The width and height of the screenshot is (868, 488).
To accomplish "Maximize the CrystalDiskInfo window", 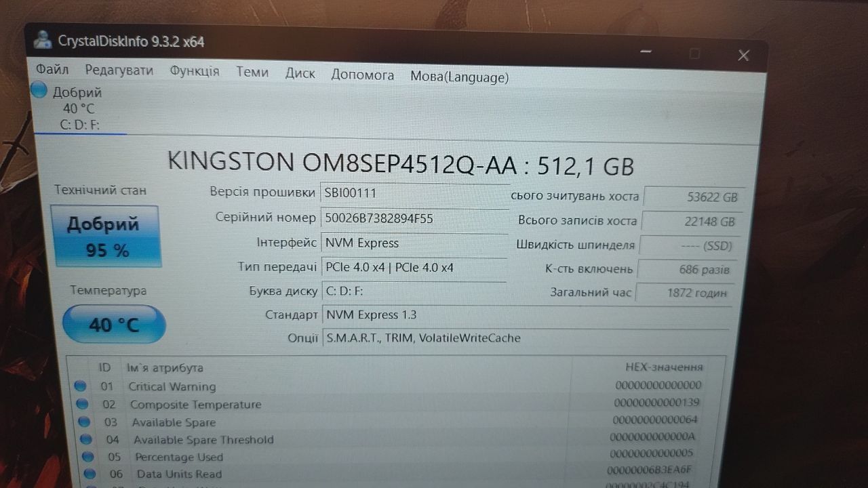I will [x=694, y=53].
